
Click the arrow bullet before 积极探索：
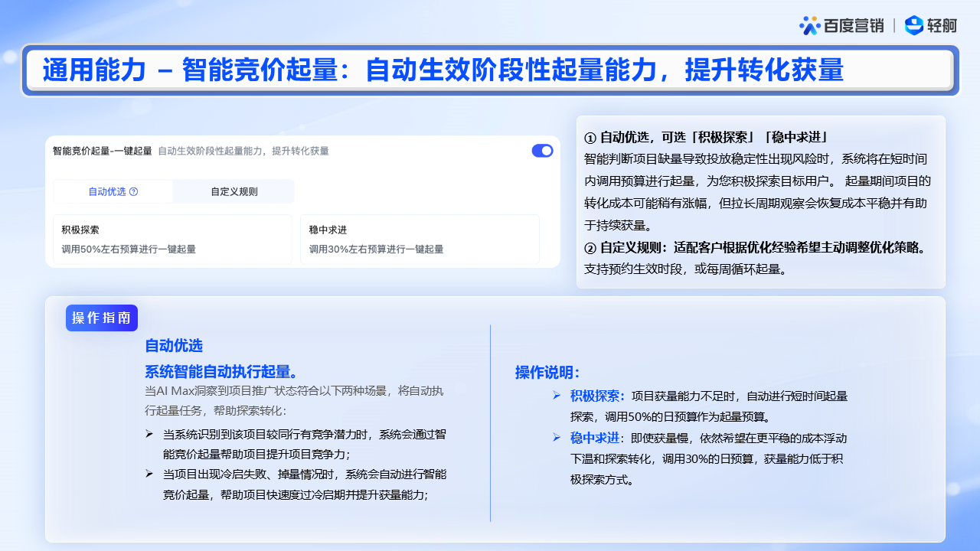557,396
